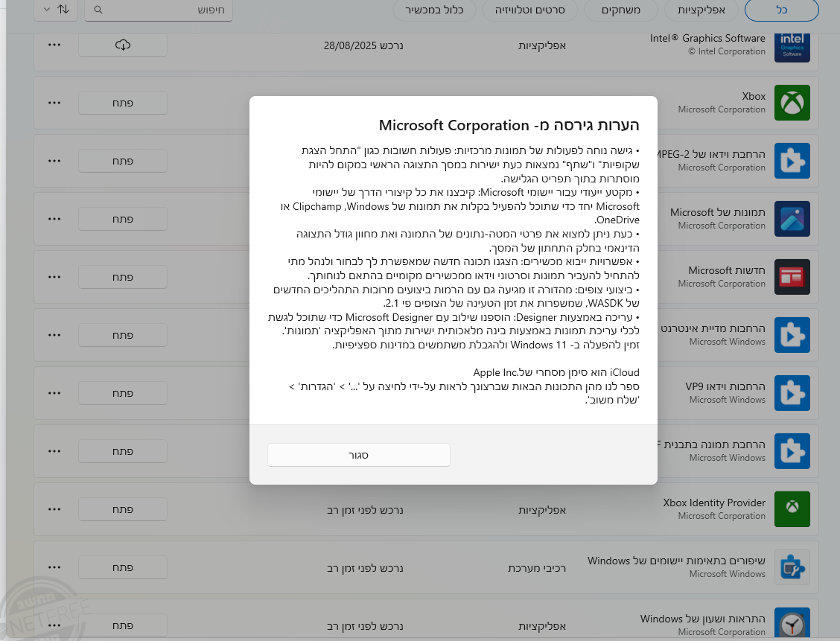Click the VP9 video extension icon
Viewport: 840px width, 641px height.
tap(792, 393)
